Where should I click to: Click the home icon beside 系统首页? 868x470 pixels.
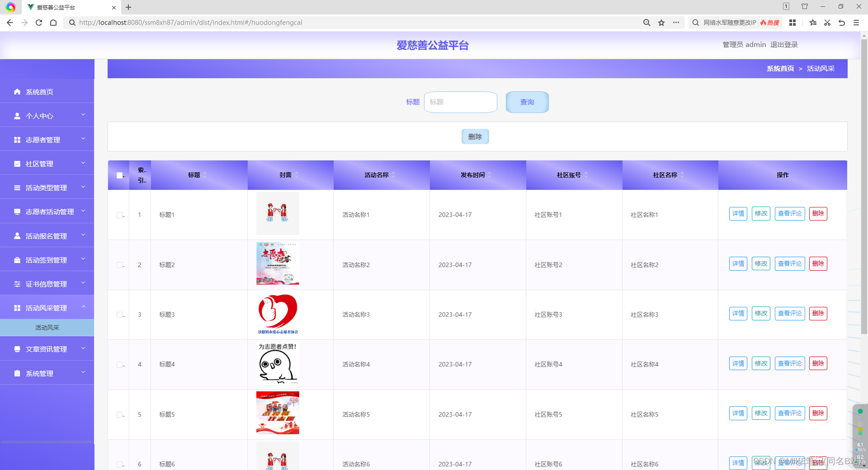[17, 92]
